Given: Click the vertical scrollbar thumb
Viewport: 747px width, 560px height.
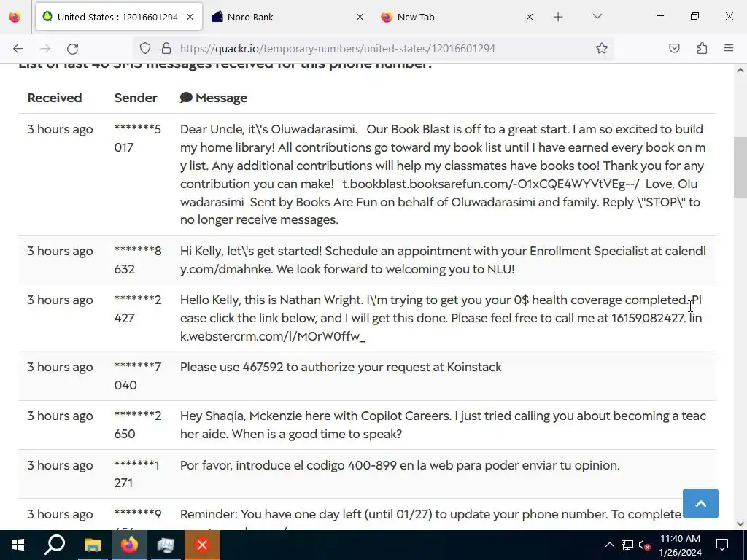Looking at the screenshot, I should coord(740,168).
